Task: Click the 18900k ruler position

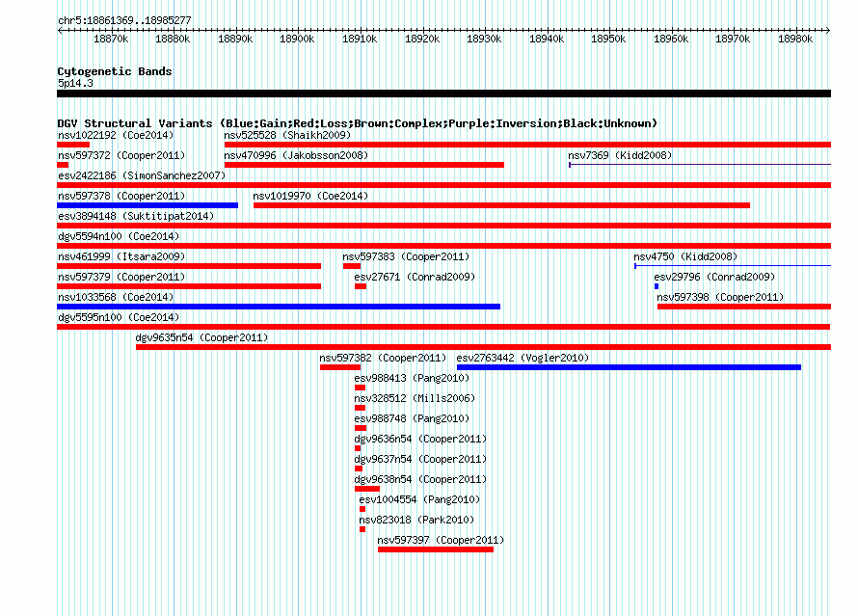Action: (297, 39)
